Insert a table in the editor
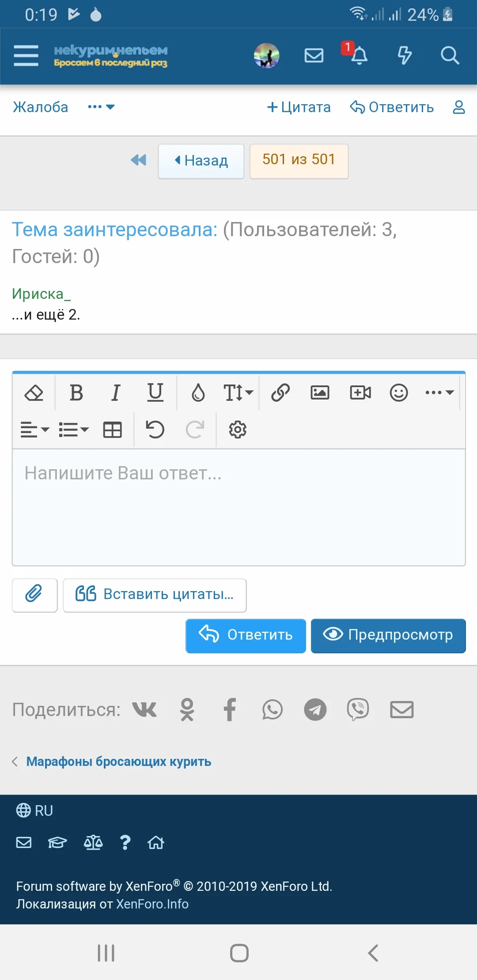 pyautogui.click(x=112, y=430)
